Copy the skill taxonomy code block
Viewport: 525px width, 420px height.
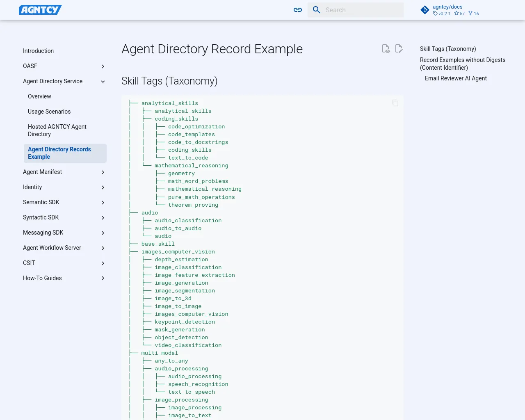tap(395, 103)
